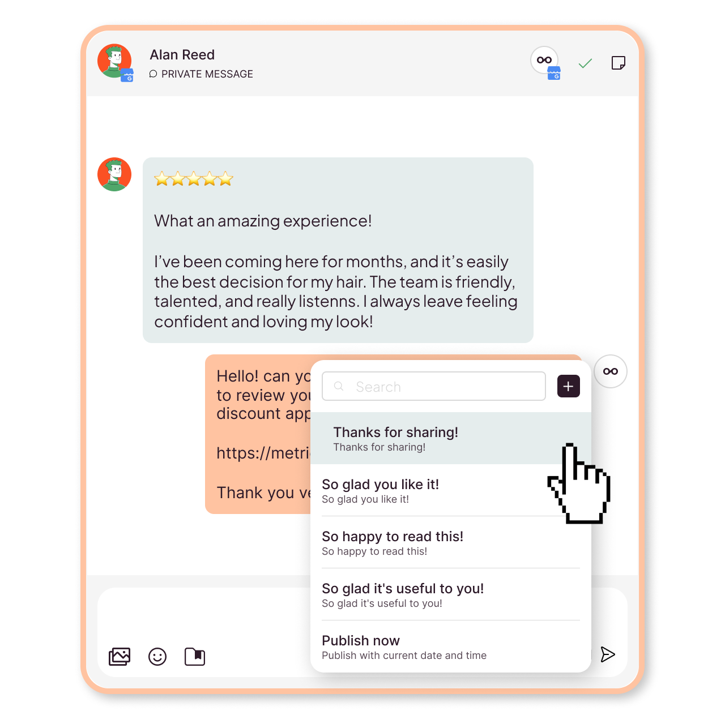Click the five-star rating in the review
Image resolution: width=725 pixels, height=728 pixels.
[x=194, y=179]
